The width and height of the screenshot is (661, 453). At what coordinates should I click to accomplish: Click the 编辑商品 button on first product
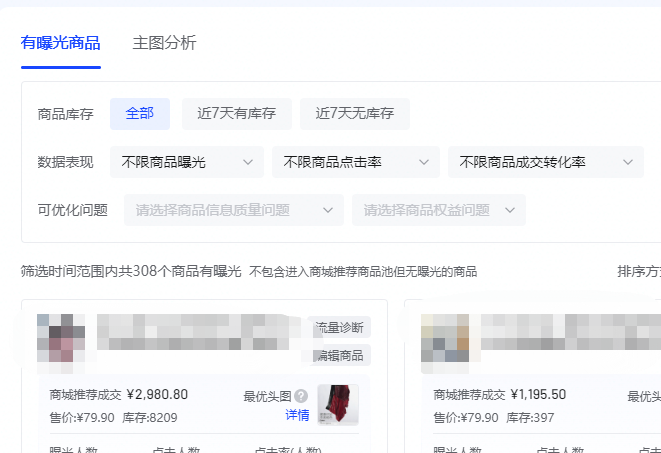tap(339, 355)
